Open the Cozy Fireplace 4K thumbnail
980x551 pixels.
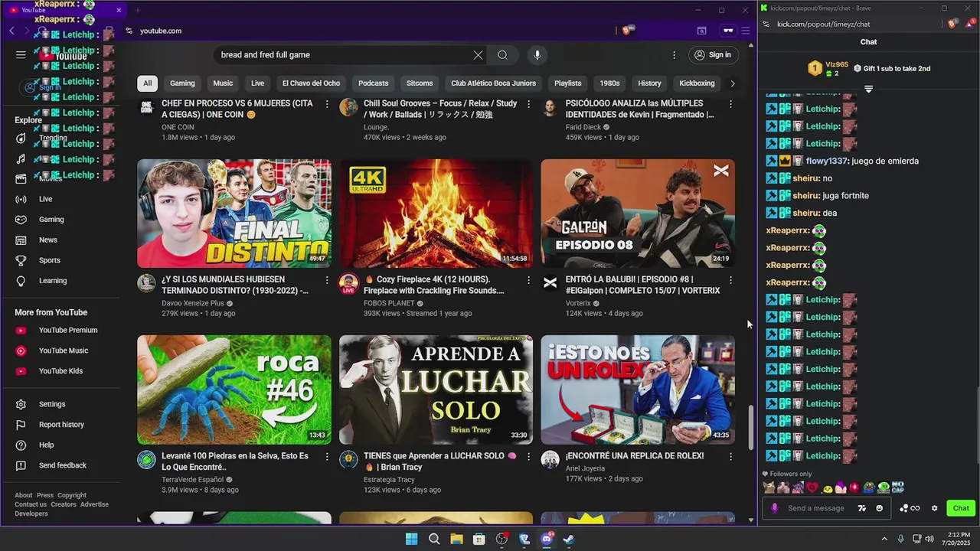pyautogui.click(x=436, y=214)
